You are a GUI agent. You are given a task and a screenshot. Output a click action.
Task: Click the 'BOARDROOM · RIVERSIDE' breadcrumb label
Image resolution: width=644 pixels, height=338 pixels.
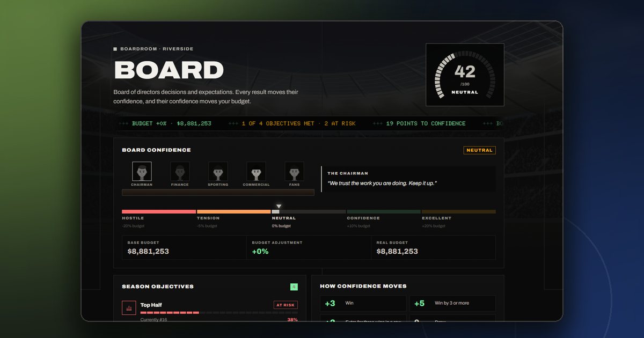coord(157,49)
